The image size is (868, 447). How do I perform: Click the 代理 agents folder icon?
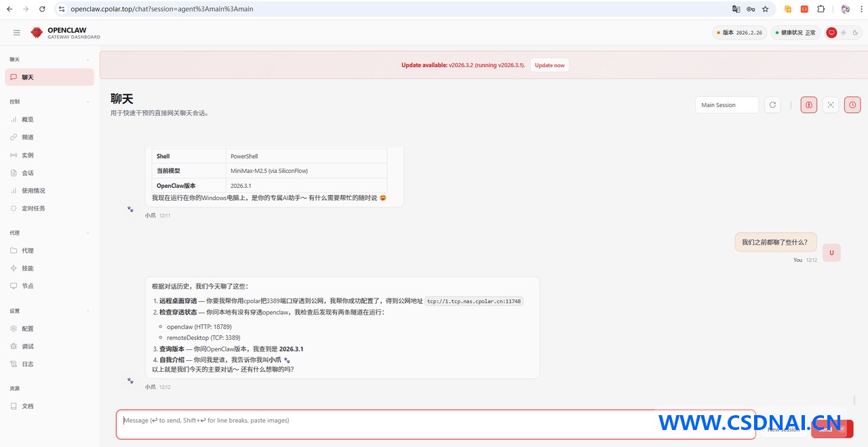coord(14,250)
